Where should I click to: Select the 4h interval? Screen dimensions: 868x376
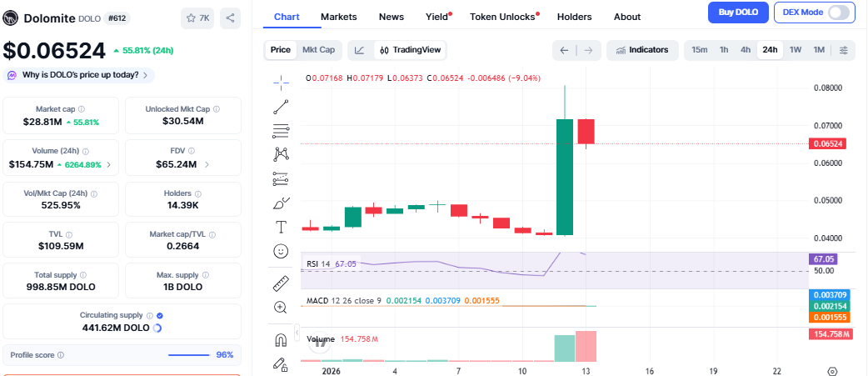(746, 50)
